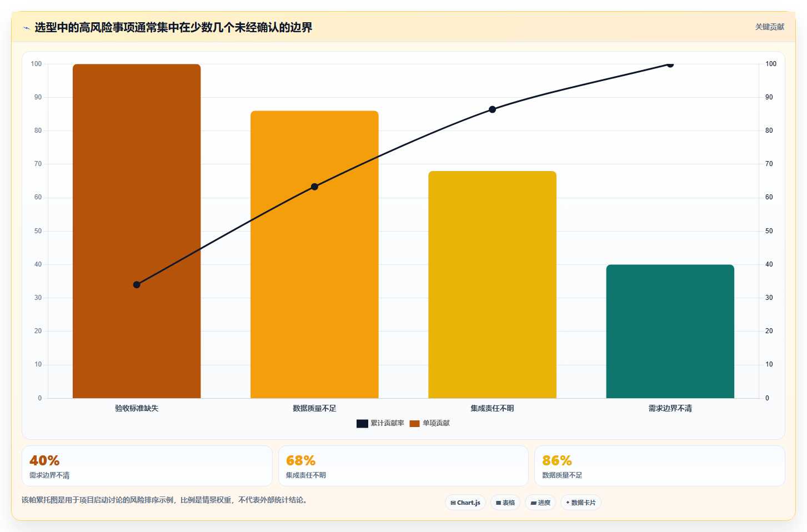This screenshot has width=807, height=532.
Task: Click the 表格 tag icon
Action: [x=498, y=503]
